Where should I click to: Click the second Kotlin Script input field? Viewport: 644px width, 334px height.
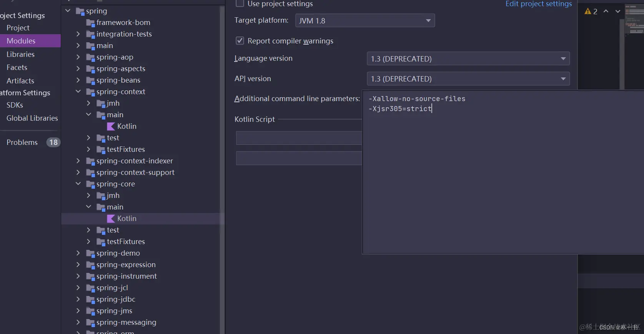click(x=299, y=158)
